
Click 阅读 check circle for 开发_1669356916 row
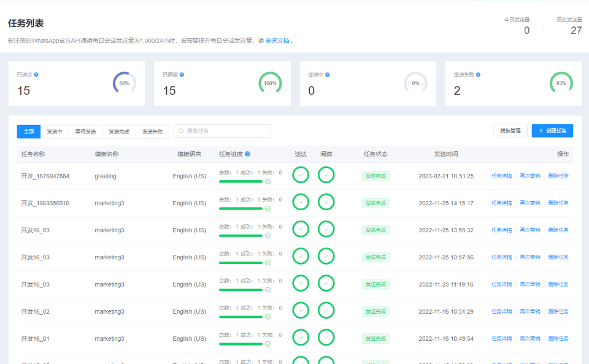326,202
